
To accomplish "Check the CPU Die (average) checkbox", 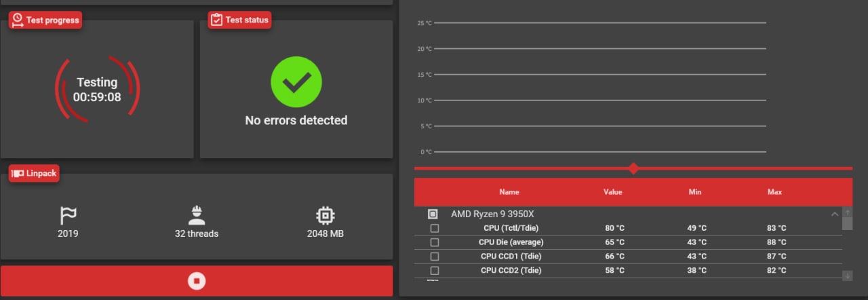I will click(435, 242).
